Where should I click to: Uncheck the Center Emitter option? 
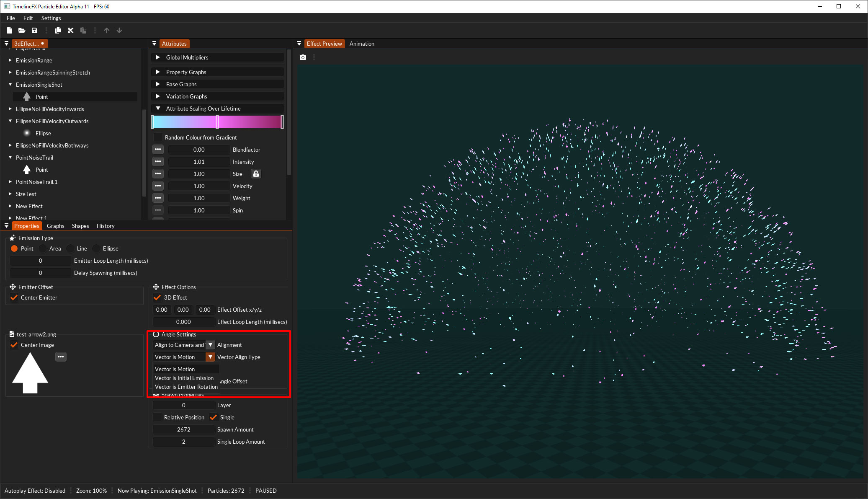[15, 297]
